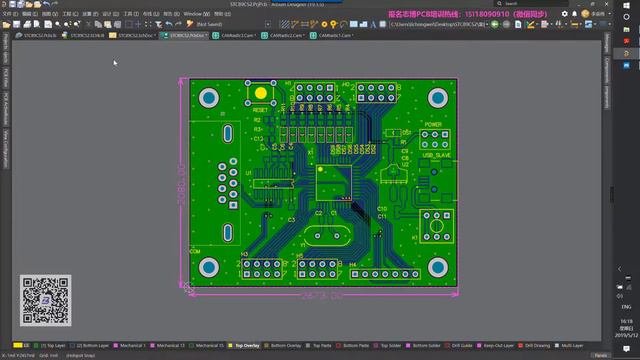Open the settings gear icon
The width and height of the screenshot is (640, 360).
point(564,13)
